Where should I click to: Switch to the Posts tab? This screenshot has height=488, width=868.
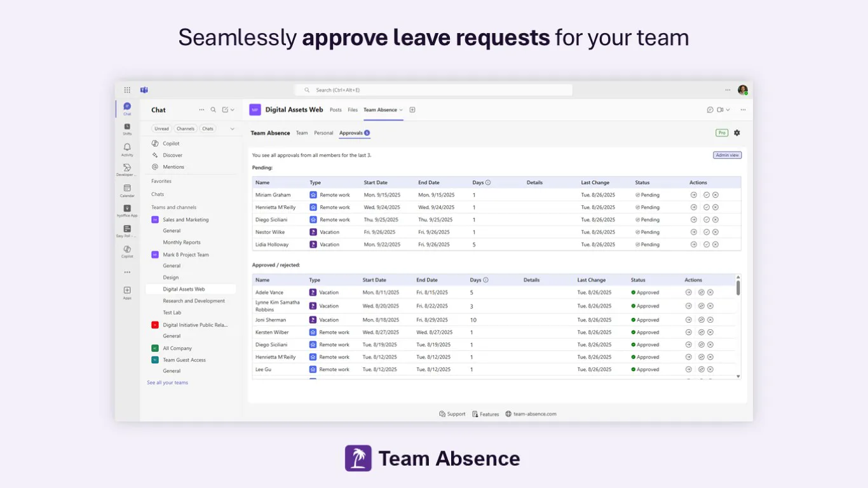click(x=336, y=110)
